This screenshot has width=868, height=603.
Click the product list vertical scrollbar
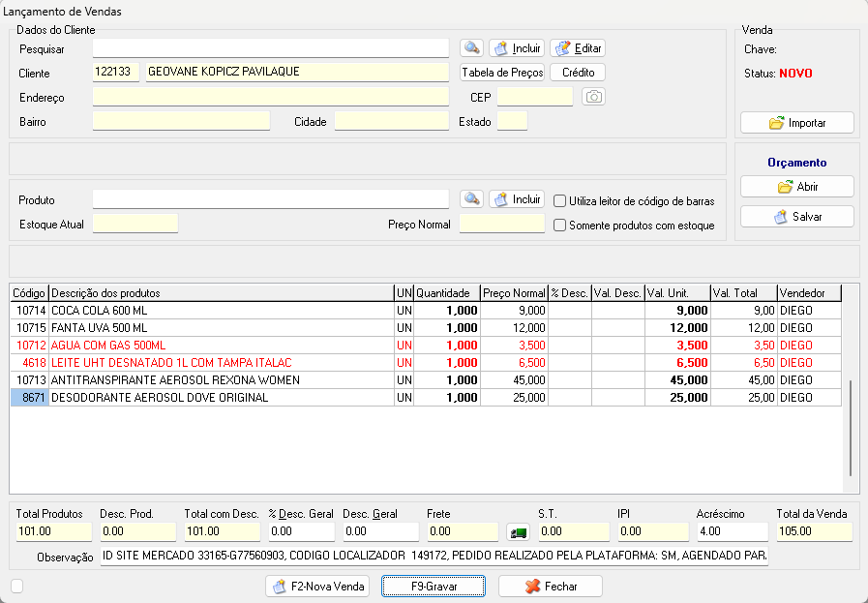(x=851, y=426)
